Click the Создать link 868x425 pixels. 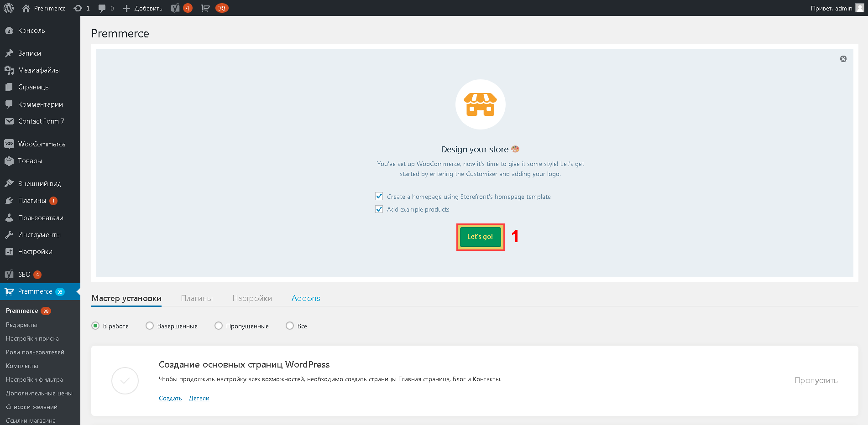[x=170, y=398]
